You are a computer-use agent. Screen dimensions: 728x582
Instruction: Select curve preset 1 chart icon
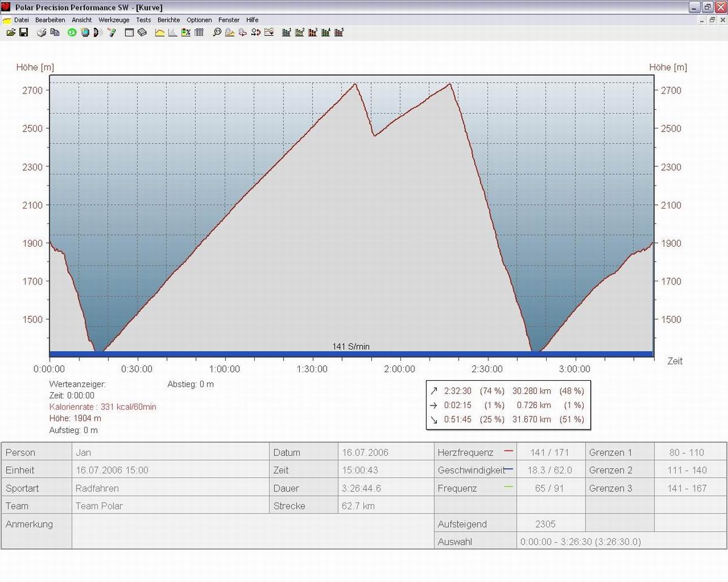[286, 32]
